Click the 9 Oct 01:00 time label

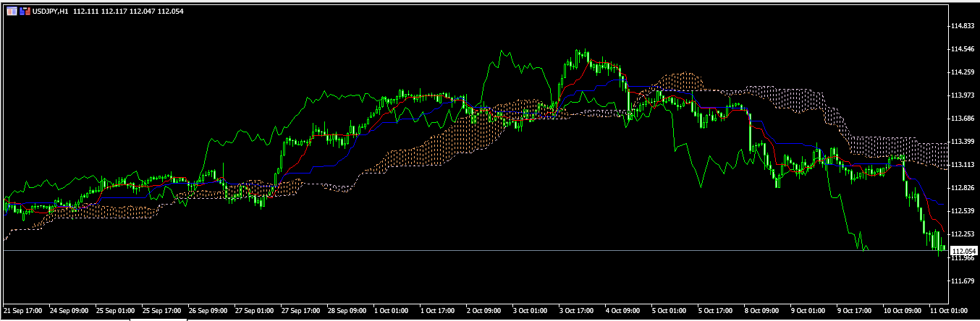click(x=810, y=310)
